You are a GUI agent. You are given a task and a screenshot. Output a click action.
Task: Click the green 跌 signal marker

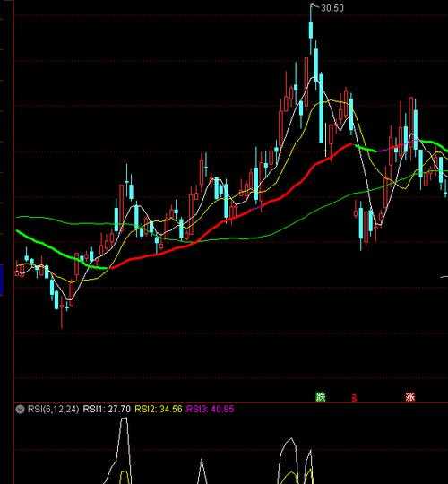click(321, 397)
